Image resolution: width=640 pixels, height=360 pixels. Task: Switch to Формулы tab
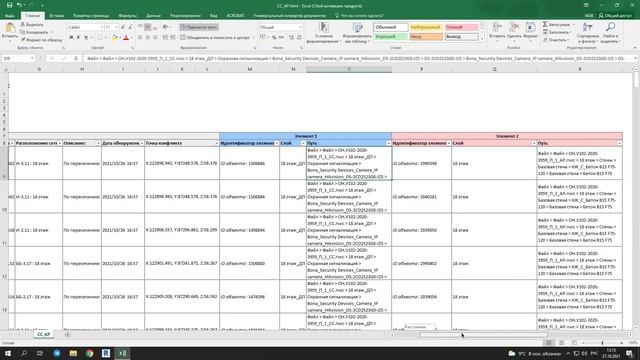pyautogui.click(x=127, y=16)
